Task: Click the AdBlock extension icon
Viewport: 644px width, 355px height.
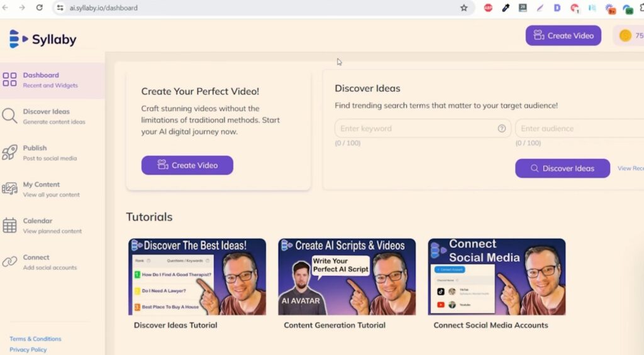Action: (488, 8)
